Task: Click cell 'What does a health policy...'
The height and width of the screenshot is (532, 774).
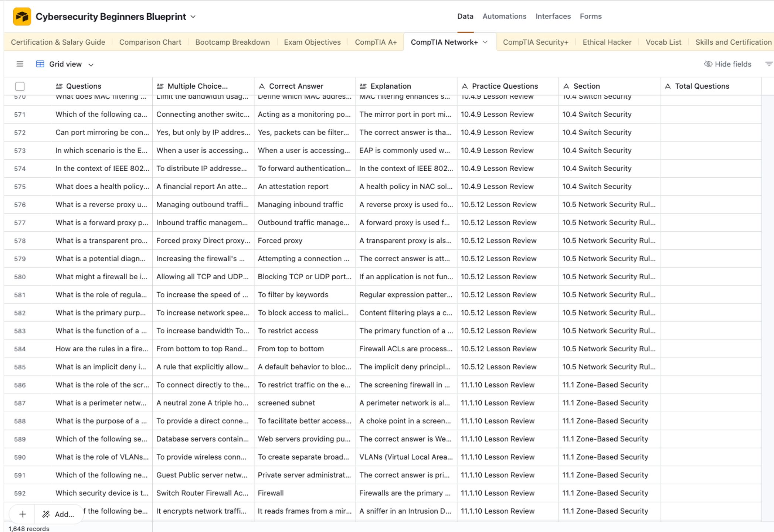Action: [x=102, y=187]
